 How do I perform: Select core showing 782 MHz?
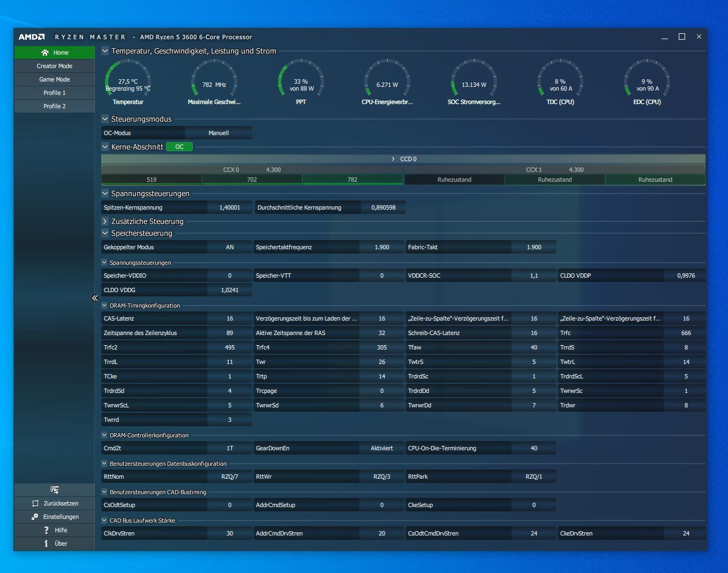pyautogui.click(x=352, y=180)
